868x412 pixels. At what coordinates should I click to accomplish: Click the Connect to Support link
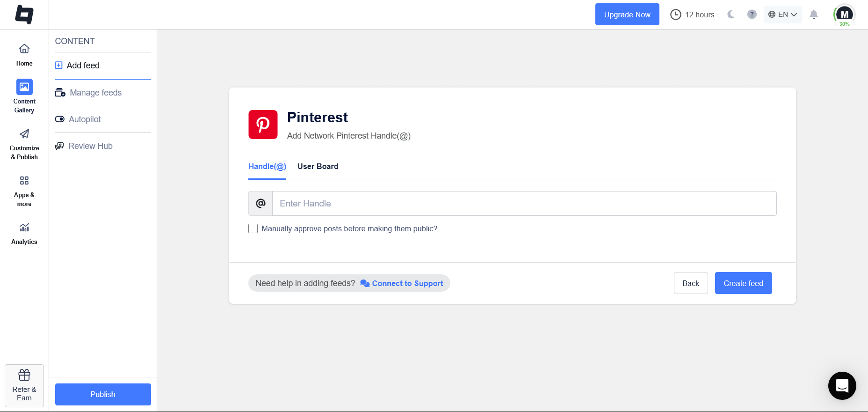pyautogui.click(x=407, y=284)
